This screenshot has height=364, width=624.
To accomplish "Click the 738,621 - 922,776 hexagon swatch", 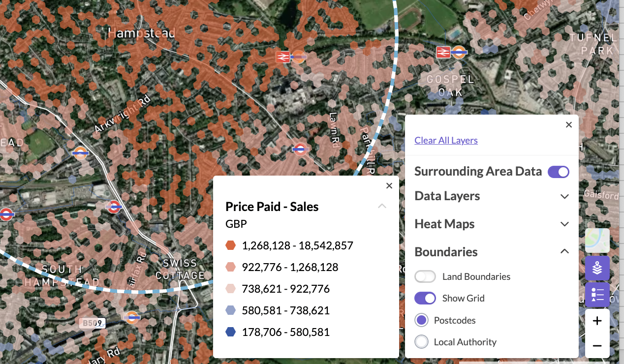I will pyautogui.click(x=231, y=289).
